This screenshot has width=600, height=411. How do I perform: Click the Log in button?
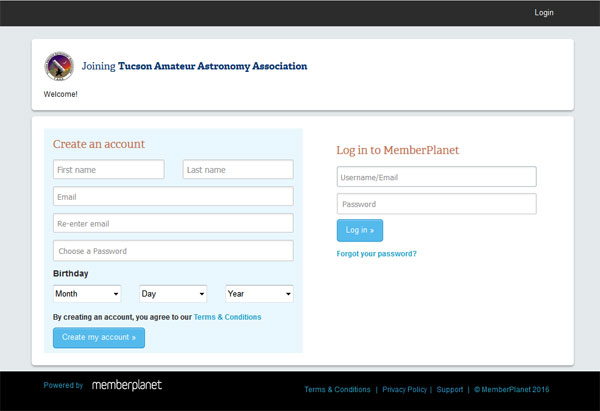pos(360,230)
